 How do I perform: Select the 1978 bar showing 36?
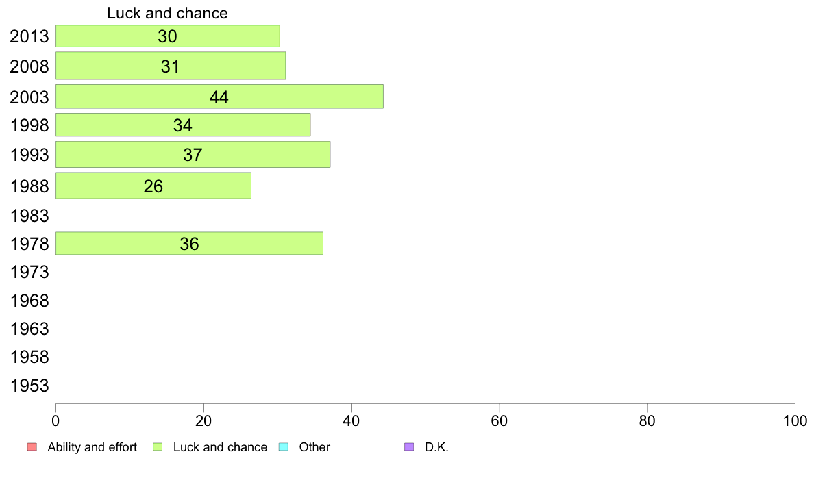point(190,243)
